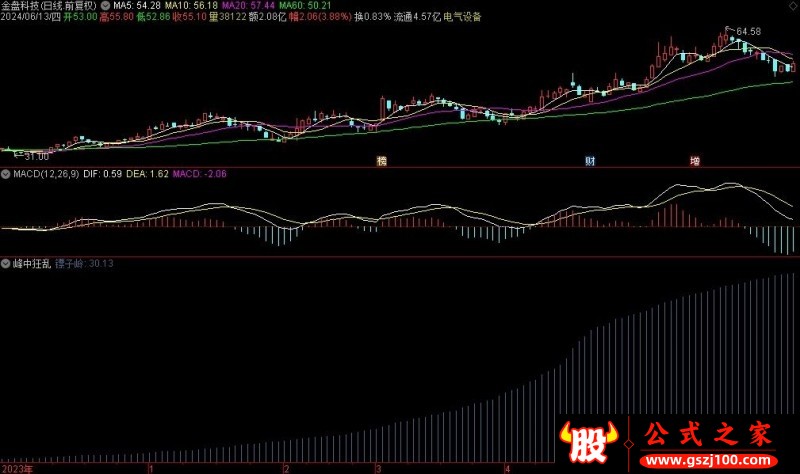Click the volume value 量38122

[228, 17]
